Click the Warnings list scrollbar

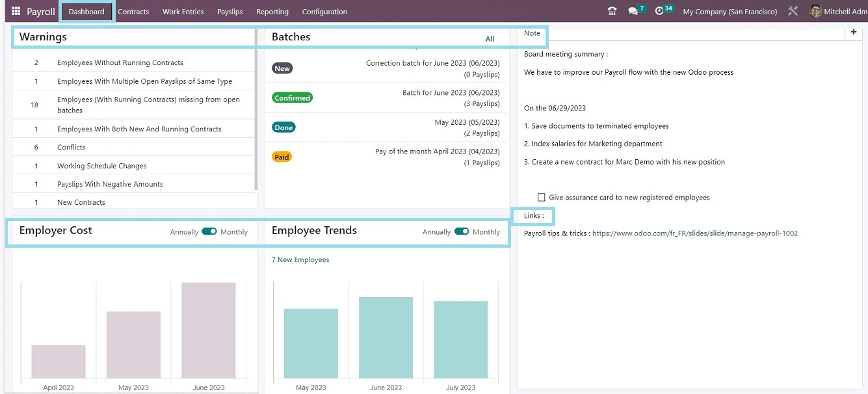(256, 109)
